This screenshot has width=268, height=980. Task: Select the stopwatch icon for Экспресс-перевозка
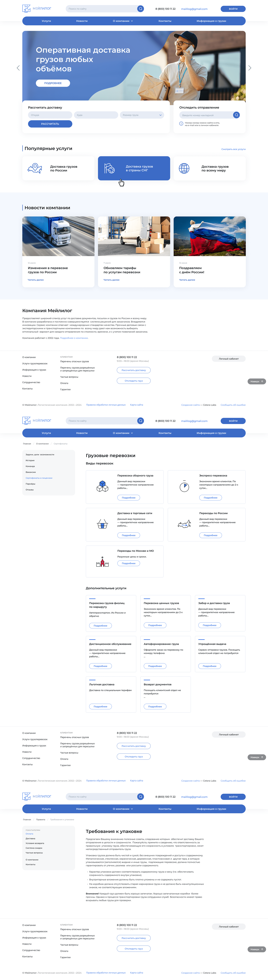click(x=184, y=486)
